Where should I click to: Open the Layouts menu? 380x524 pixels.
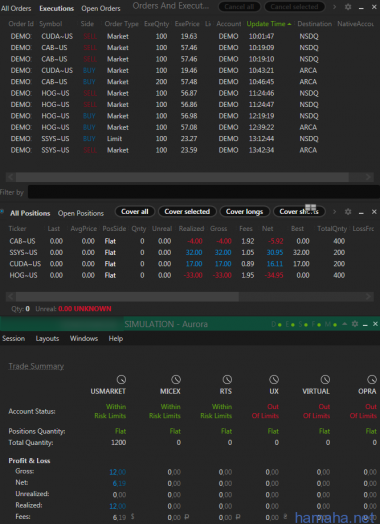[47, 339]
